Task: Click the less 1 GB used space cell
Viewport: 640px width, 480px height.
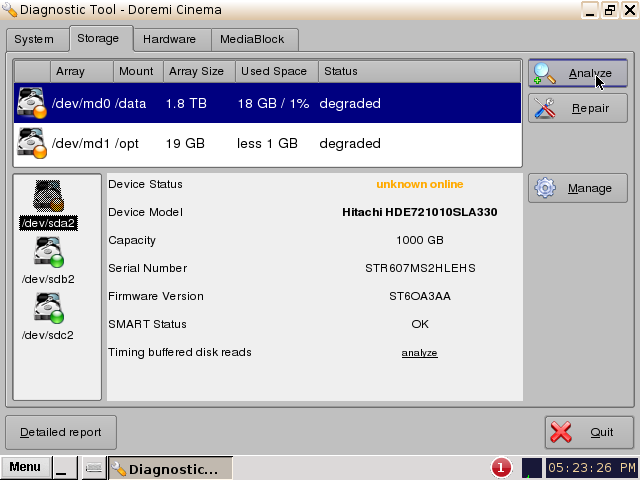Action: pyautogui.click(x=267, y=144)
